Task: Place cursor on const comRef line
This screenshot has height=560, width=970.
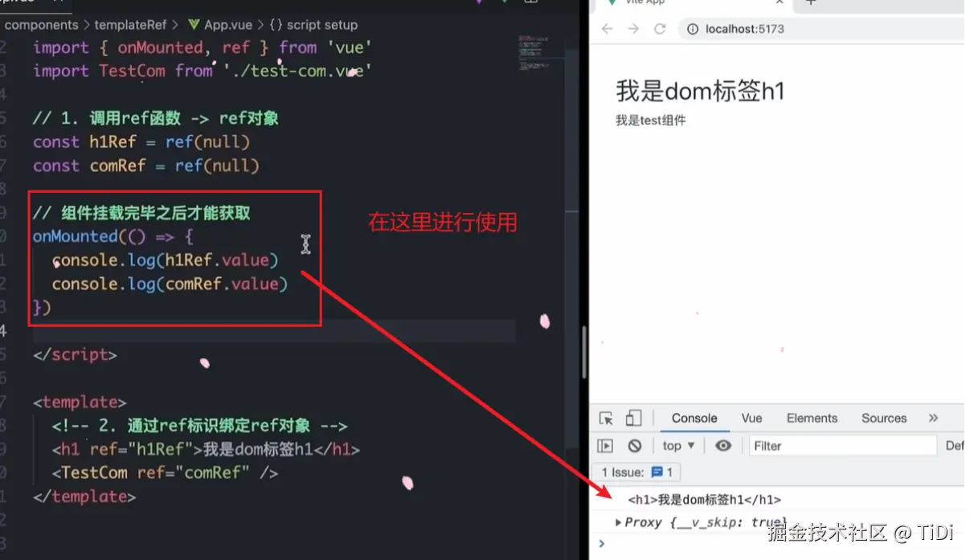Action: tap(146, 166)
